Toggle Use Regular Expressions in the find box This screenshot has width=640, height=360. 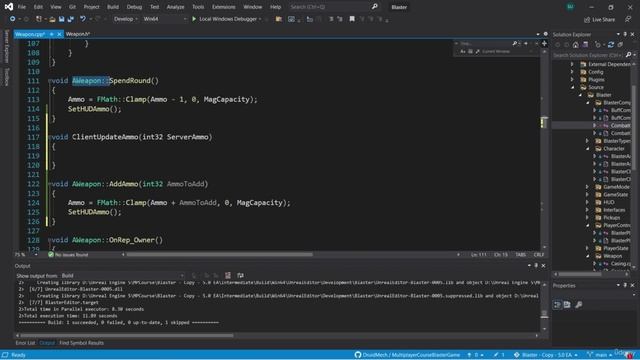tap(478, 52)
